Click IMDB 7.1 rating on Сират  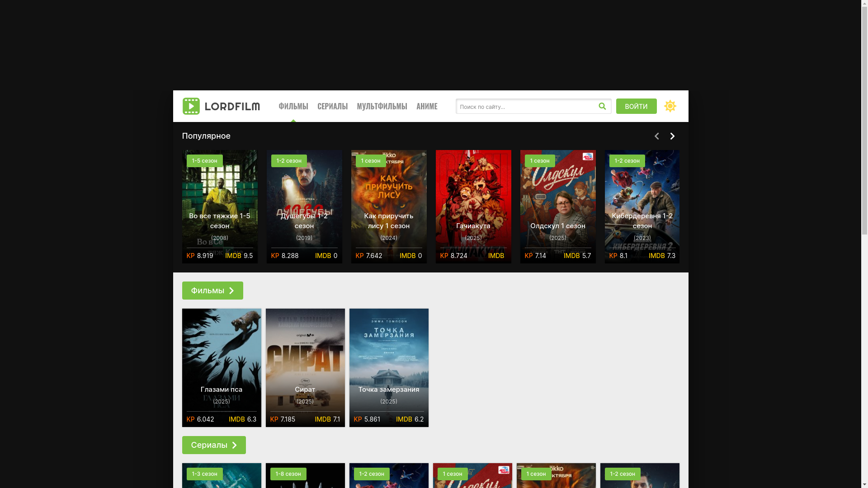click(x=327, y=419)
